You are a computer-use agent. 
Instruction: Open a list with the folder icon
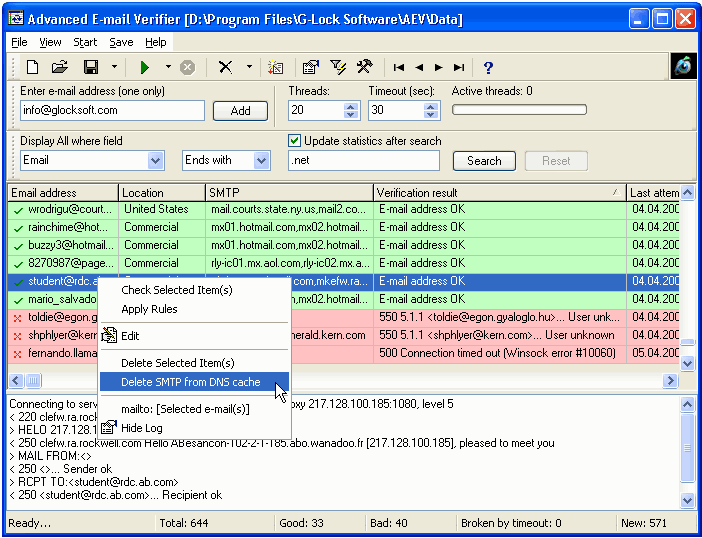click(x=60, y=68)
